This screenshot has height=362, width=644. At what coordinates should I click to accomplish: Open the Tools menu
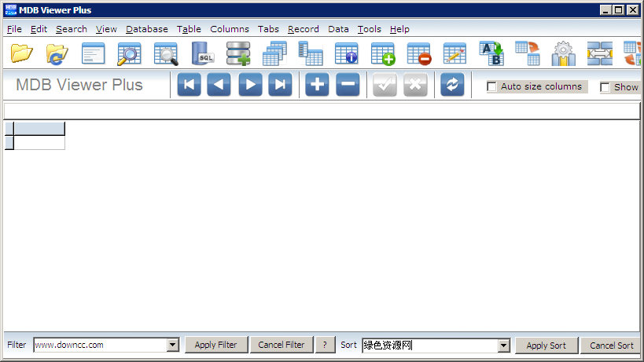(370, 29)
